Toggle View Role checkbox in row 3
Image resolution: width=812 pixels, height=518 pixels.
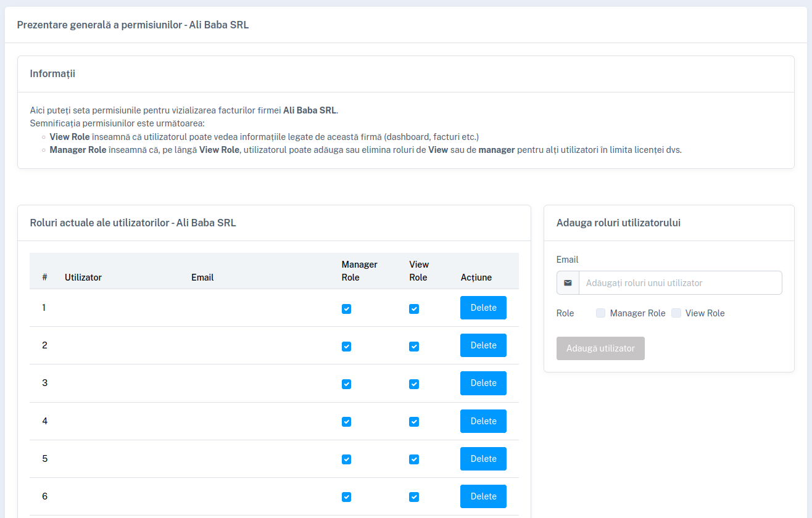coord(414,384)
